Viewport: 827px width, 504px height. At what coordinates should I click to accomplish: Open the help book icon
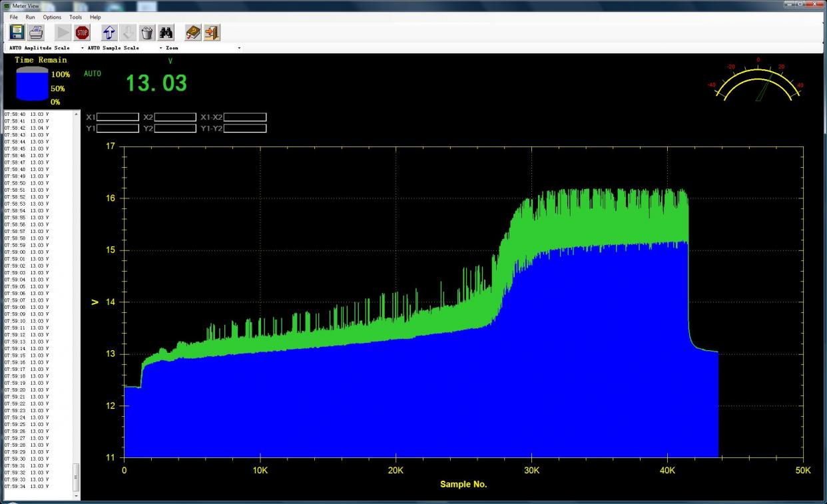click(x=193, y=32)
